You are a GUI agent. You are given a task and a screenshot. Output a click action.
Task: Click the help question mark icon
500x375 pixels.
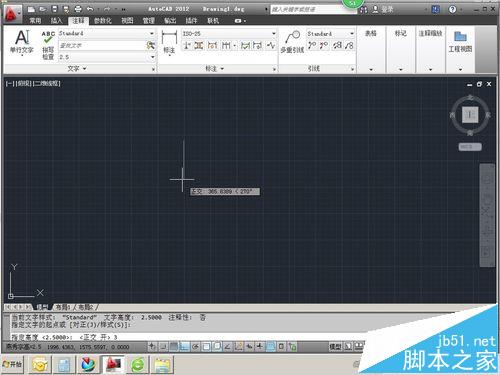[x=452, y=9]
